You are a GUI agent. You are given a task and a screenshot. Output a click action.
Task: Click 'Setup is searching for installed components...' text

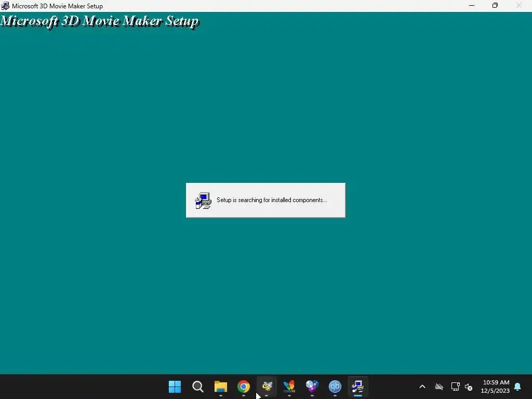tap(272, 200)
